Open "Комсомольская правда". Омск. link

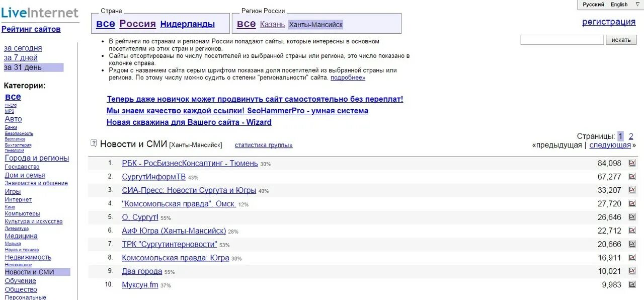click(179, 204)
